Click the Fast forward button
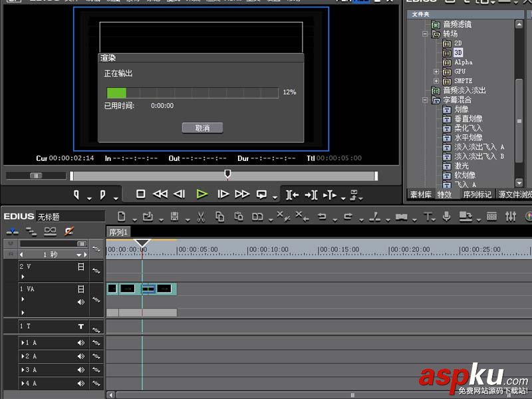Screen dimensions: 532x399 coord(242,194)
